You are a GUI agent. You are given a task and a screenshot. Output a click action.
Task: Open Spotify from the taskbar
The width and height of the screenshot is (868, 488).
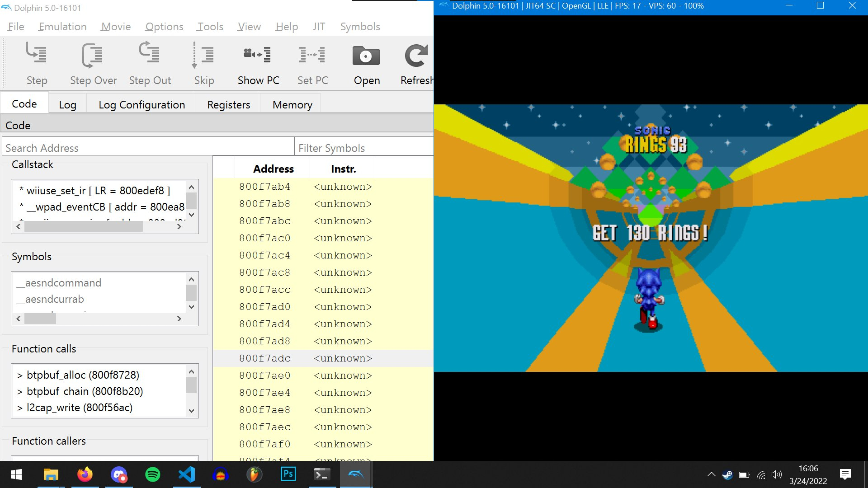tap(153, 474)
